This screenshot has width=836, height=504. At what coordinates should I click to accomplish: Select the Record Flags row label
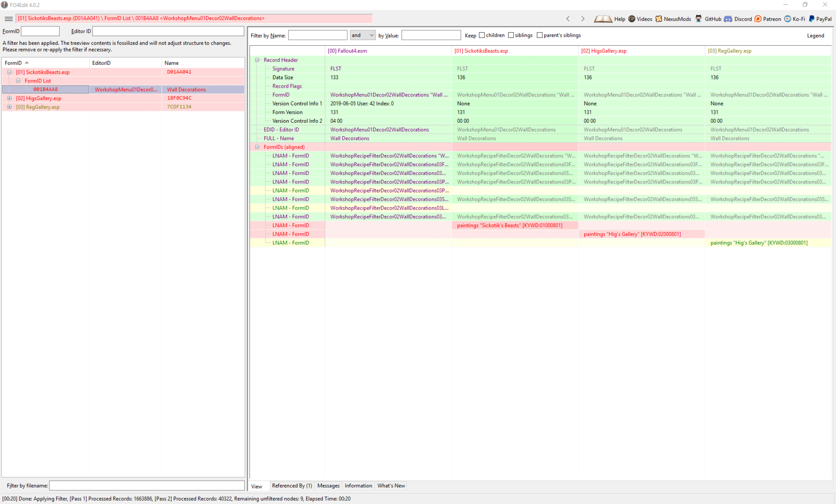[x=287, y=86]
